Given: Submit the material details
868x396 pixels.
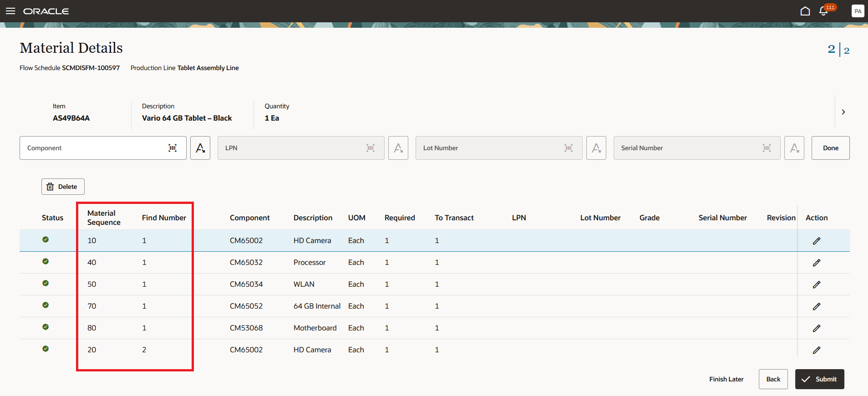Looking at the screenshot, I should pos(819,379).
